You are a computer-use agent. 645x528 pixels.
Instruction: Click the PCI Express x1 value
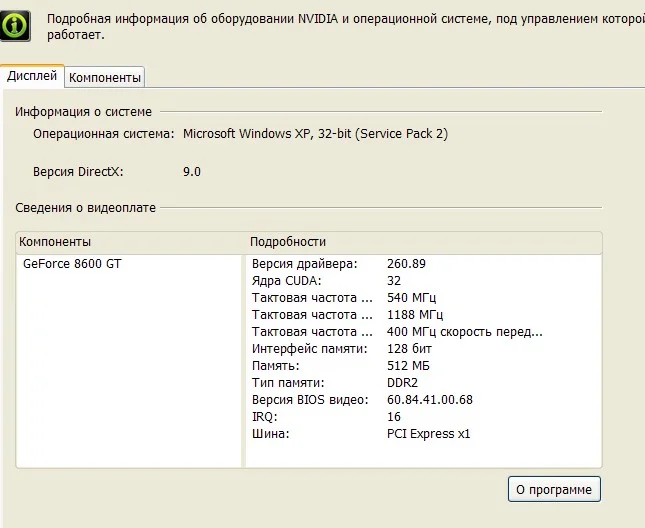428,433
